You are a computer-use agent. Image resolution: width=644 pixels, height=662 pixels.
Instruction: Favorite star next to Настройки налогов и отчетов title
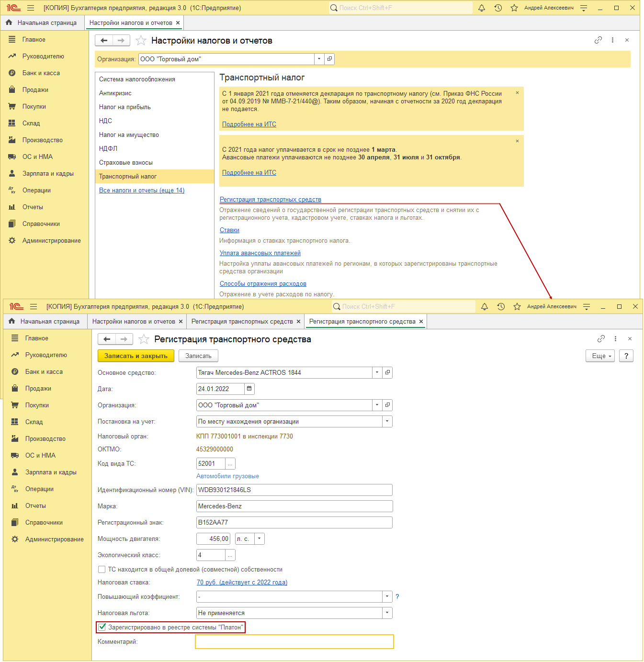(141, 41)
